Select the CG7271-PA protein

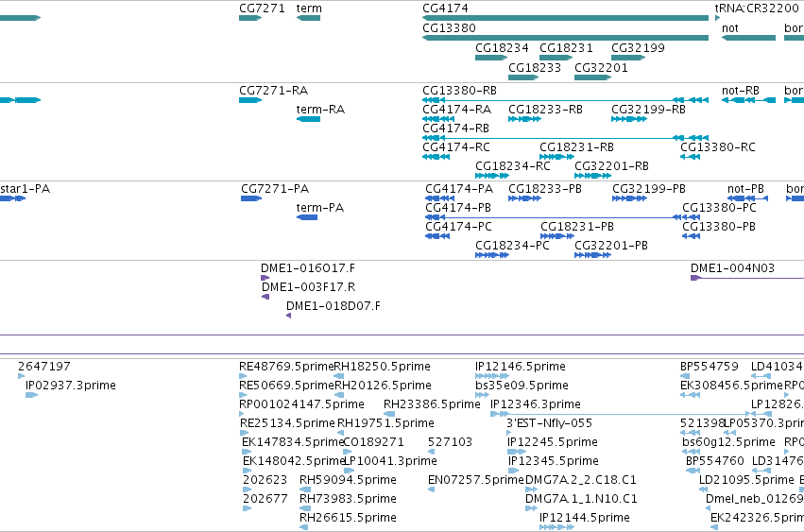251,198
